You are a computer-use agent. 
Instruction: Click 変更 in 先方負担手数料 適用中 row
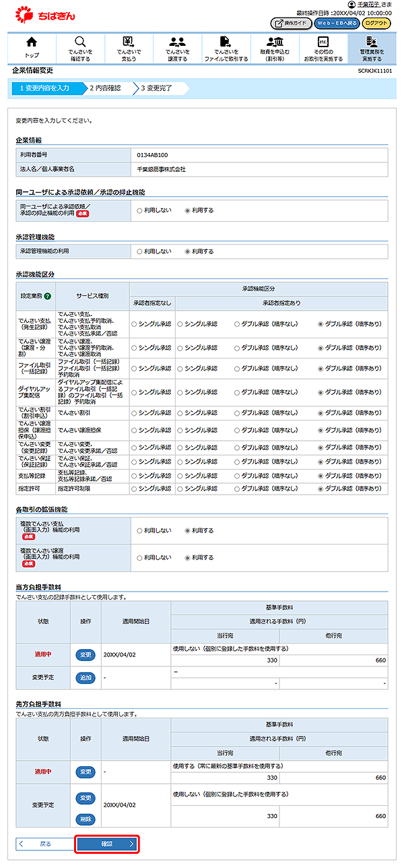(x=86, y=772)
